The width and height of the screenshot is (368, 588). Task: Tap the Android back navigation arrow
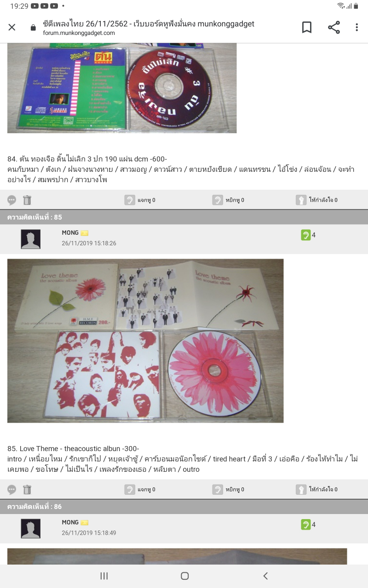265,576
